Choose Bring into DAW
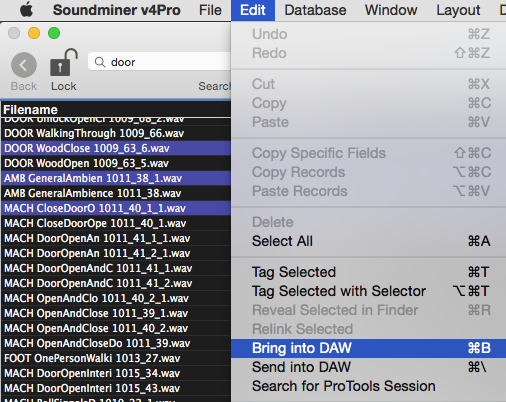This screenshot has height=402, width=506. 368,348
